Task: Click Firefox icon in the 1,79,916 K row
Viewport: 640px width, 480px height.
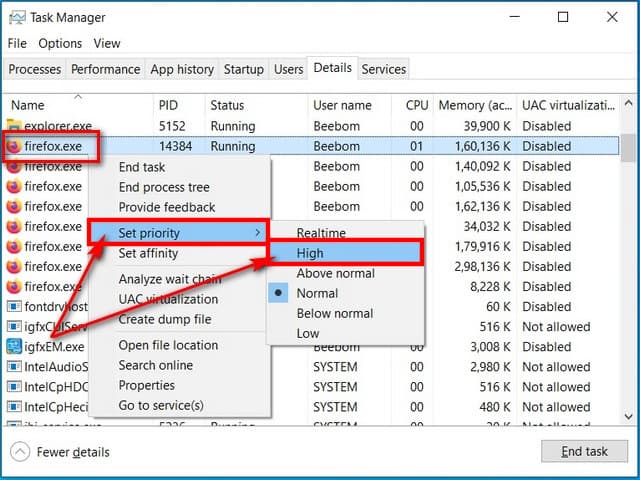Action: pyautogui.click(x=14, y=246)
